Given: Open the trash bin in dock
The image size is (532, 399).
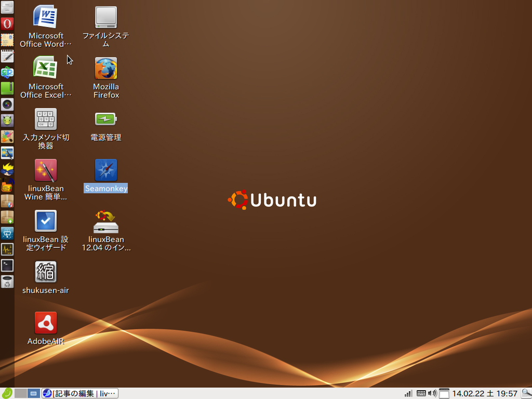Looking at the screenshot, I should tap(7, 282).
